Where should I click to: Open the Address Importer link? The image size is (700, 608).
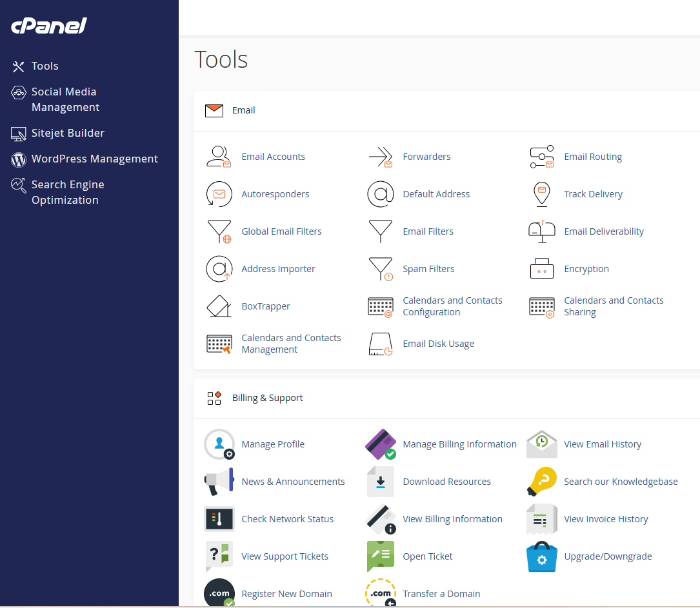click(x=278, y=269)
